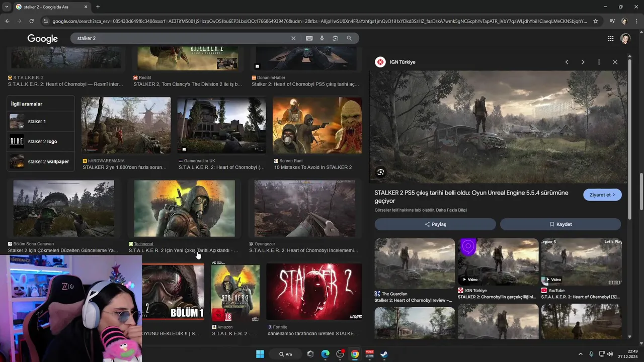This screenshot has height=362, width=644.
Task: Open Daha Fazla Bilgi link
Action: pyautogui.click(x=451, y=210)
